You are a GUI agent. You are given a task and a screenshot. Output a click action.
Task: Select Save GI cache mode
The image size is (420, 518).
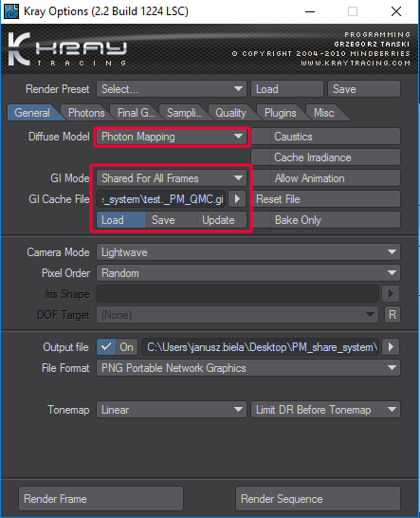click(x=172, y=220)
